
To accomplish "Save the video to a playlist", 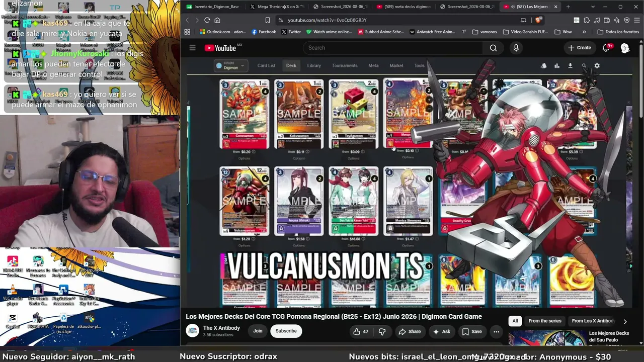I will tap(472, 331).
